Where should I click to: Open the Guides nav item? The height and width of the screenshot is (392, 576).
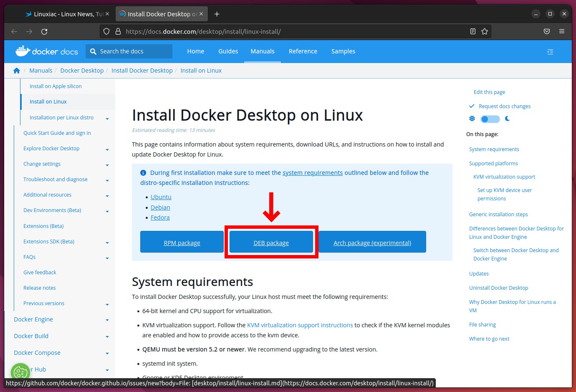[x=228, y=51]
